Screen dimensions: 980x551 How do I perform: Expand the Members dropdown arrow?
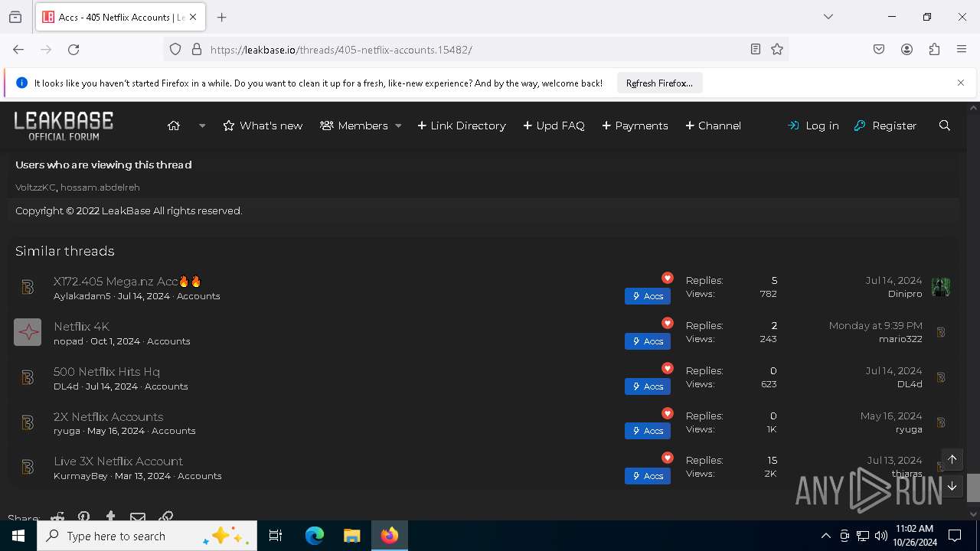pos(398,126)
